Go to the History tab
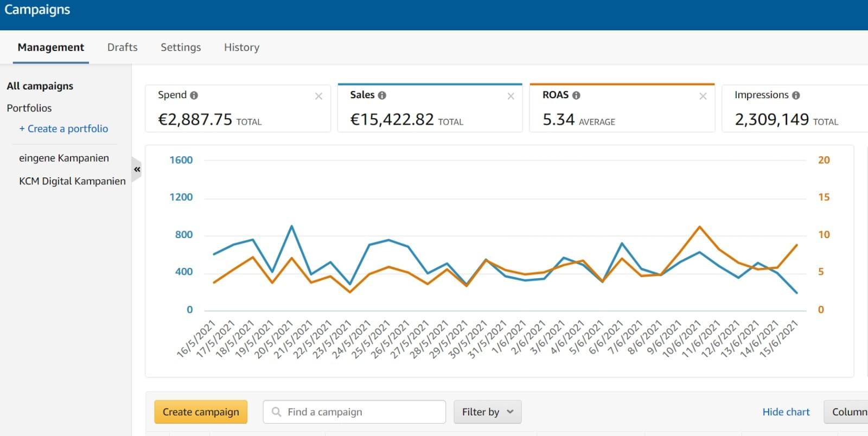 tap(241, 48)
